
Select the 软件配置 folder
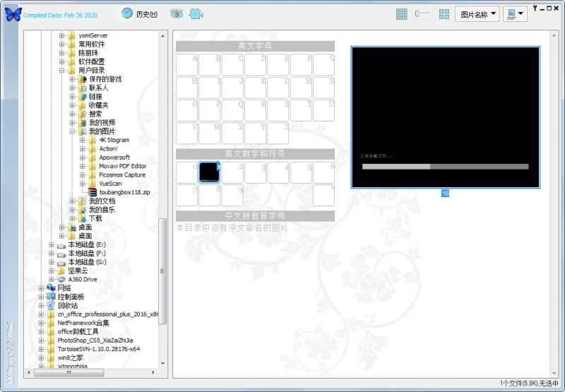tap(92, 61)
